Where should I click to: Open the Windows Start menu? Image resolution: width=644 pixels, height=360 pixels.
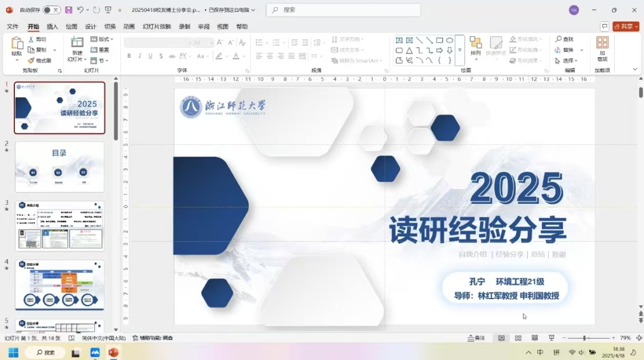pyautogui.click(x=13, y=353)
